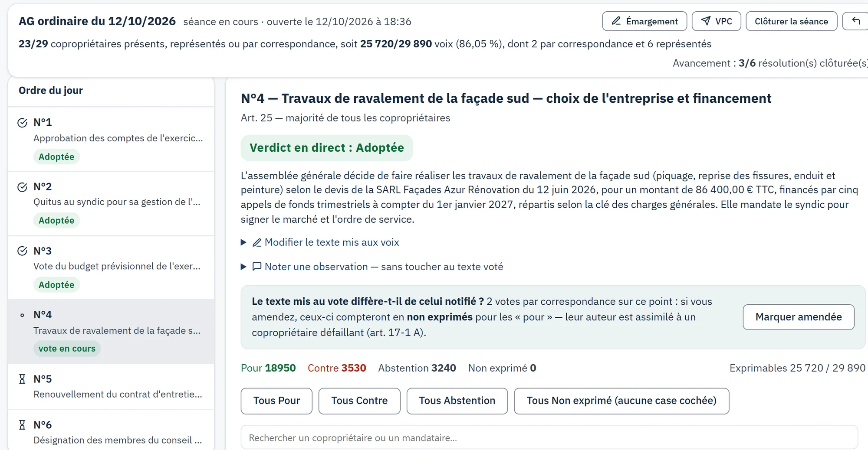The image size is (868, 450).
Task: Select resolution N°3 Vote du budget prévisionnel
Action: pos(111,268)
